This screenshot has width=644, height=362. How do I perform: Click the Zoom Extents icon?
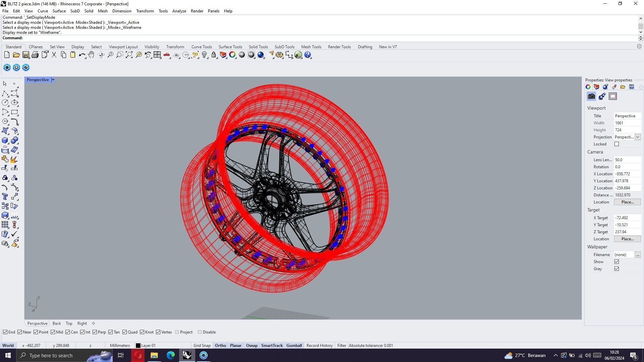point(129,55)
